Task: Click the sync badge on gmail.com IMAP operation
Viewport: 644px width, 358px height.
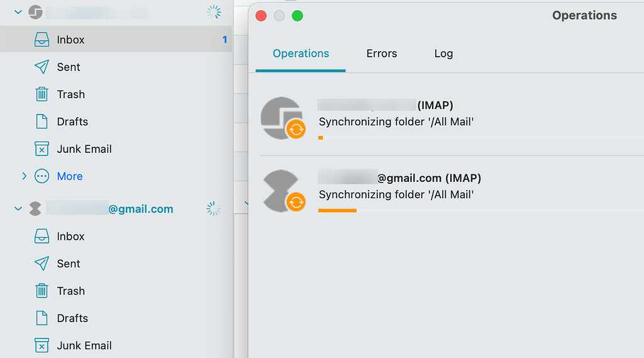Action: (x=296, y=202)
